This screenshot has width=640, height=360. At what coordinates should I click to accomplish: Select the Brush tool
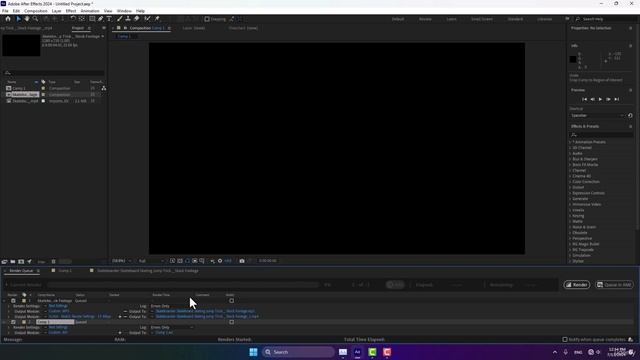120,19
